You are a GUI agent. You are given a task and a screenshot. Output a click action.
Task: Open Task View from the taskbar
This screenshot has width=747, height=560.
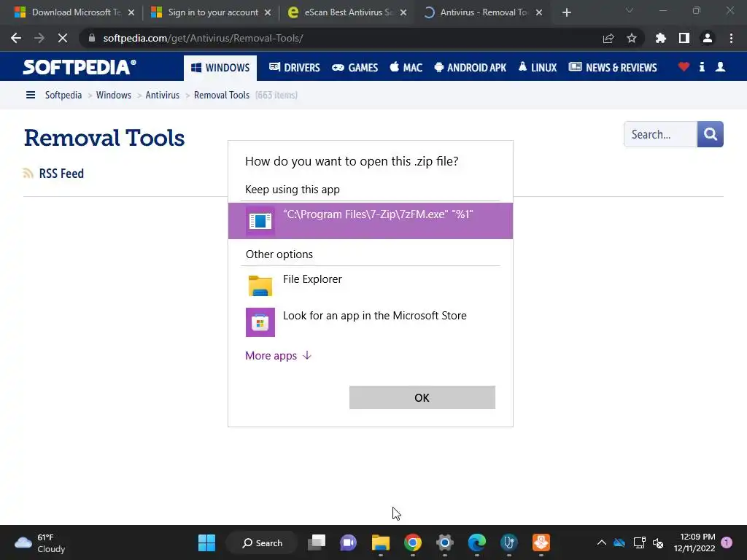(317, 542)
